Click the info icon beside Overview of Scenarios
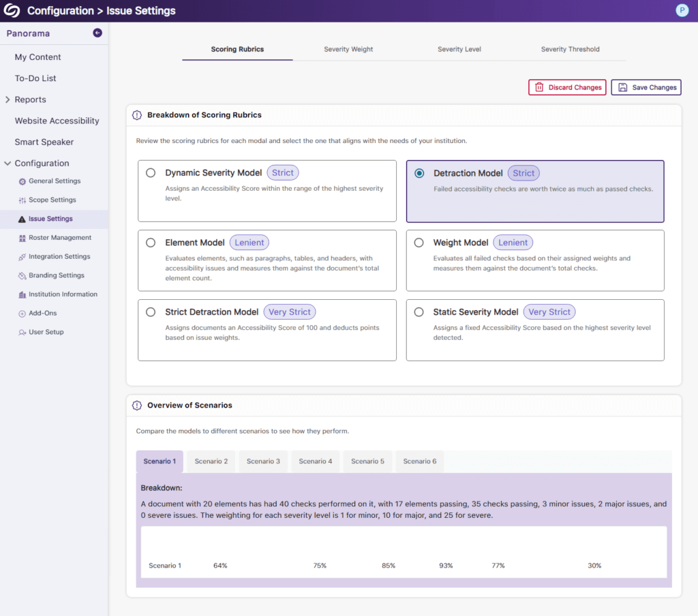 (137, 405)
